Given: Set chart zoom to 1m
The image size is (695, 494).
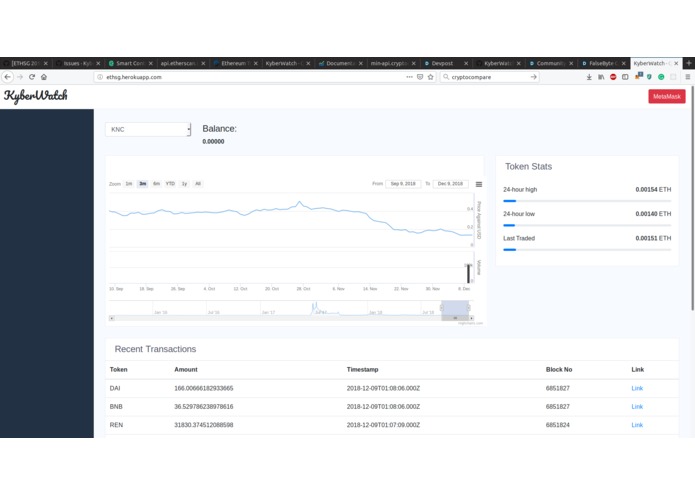Looking at the screenshot, I should coord(129,184).
